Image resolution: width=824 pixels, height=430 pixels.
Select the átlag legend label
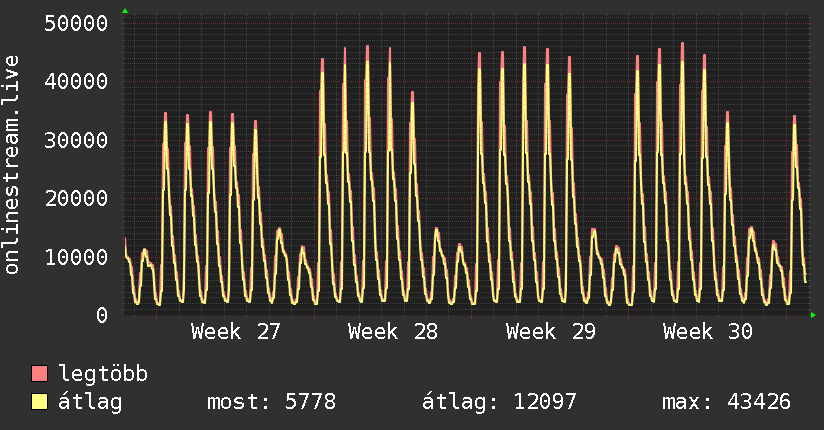pos(90,403)
